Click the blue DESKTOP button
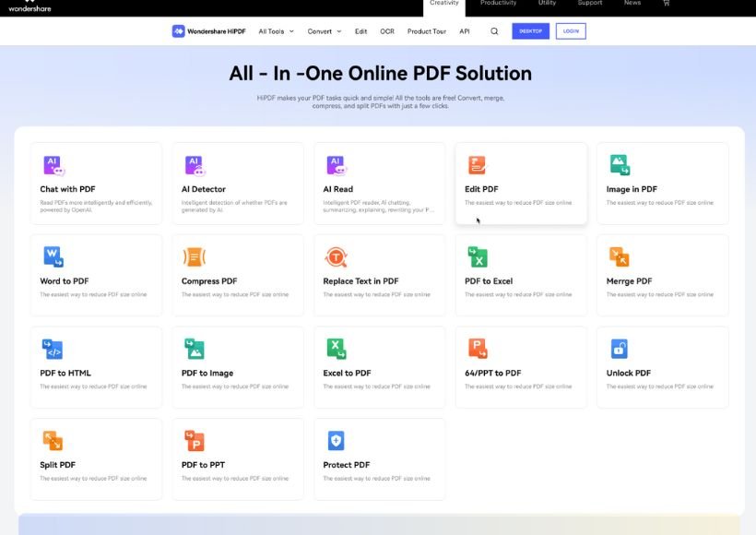756x535 pixels. (530, 31)
